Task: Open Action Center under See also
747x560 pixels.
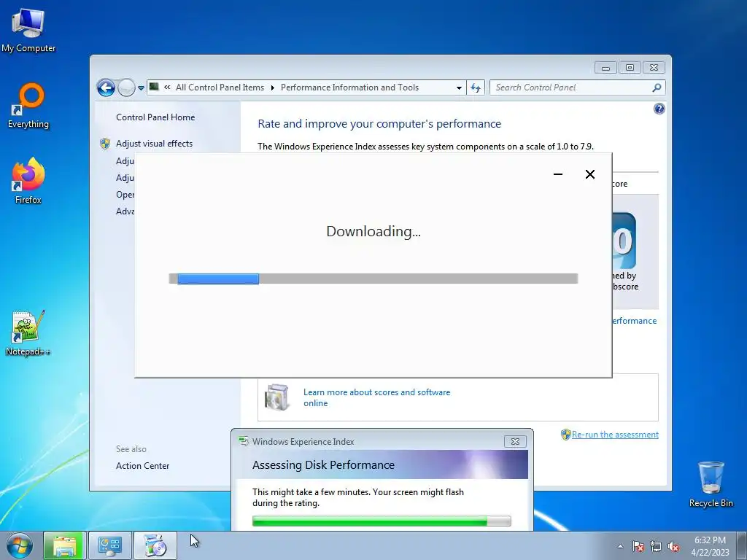Action: point(142,466)
